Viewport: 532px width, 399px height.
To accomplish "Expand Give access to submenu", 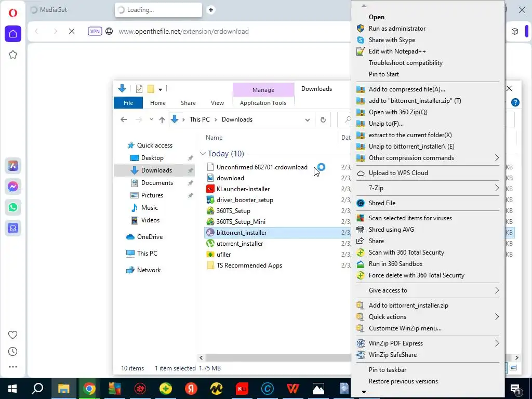I will click(x=428, y=290).
